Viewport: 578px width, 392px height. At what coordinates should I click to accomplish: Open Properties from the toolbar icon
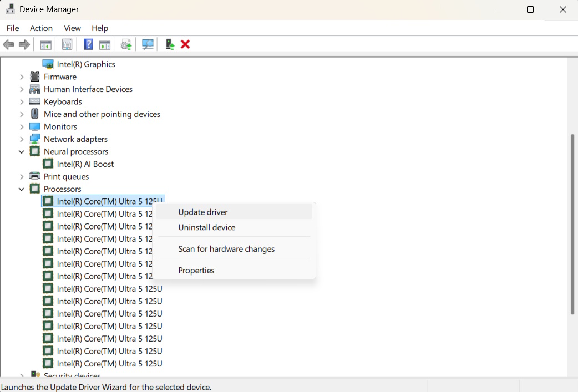(x=67, y=44)
